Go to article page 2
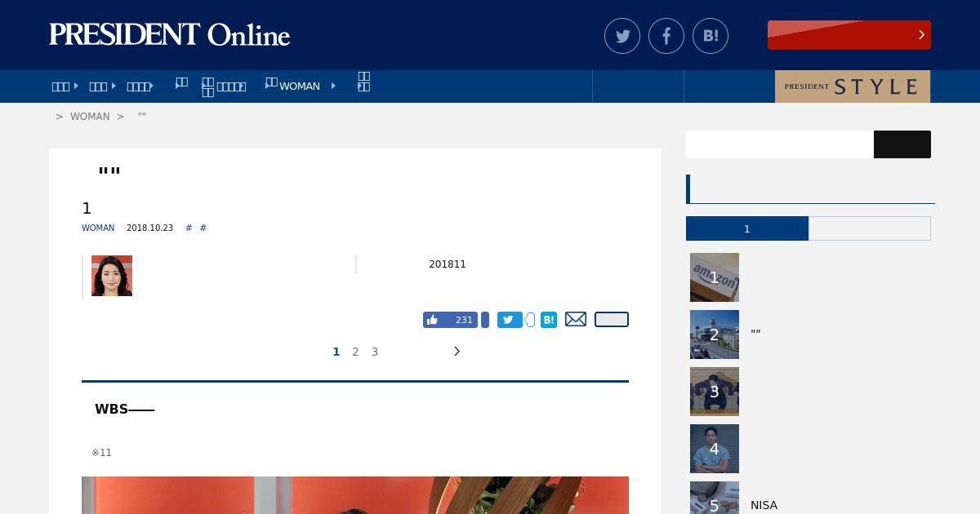Screen dimensions: 980x514 pyautogui.click(x=355, y=352)
